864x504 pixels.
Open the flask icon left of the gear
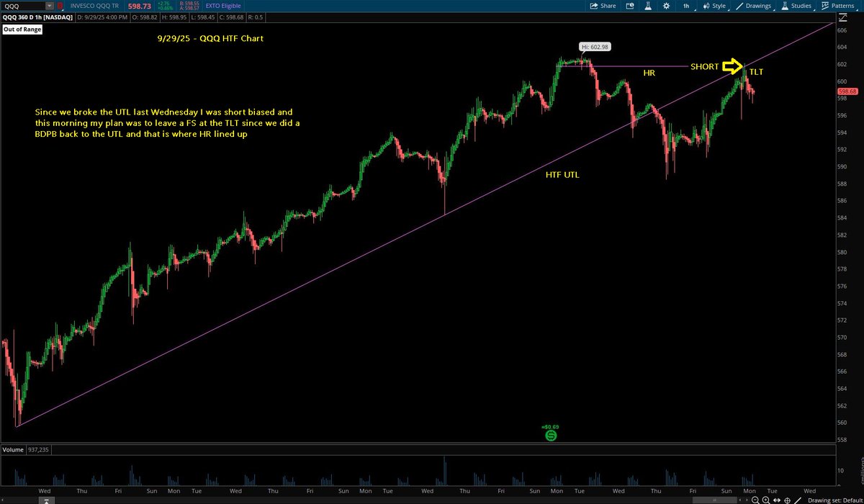(x=648, y=6)
